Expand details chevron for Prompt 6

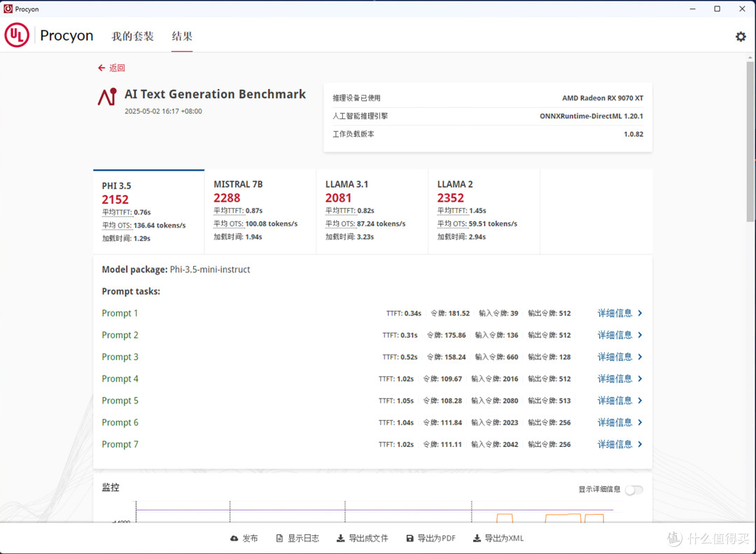[x=640, y=422]
